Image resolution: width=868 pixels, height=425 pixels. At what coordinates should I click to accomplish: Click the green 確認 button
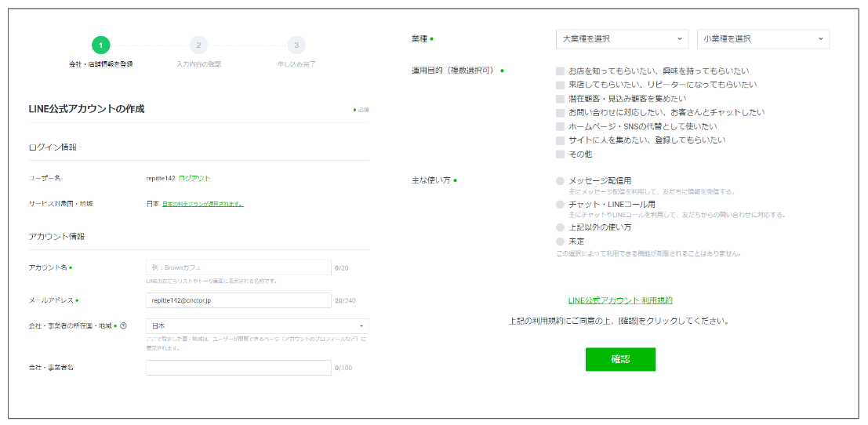coord(620,359)
